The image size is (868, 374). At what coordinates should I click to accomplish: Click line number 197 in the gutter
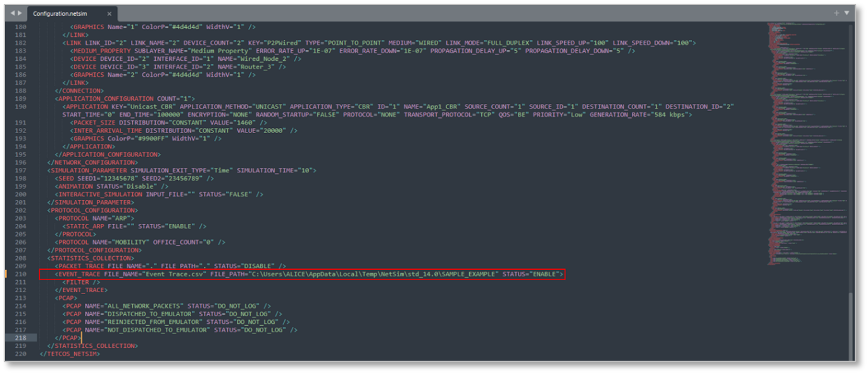pyautogui.click(x=20, y=171)
